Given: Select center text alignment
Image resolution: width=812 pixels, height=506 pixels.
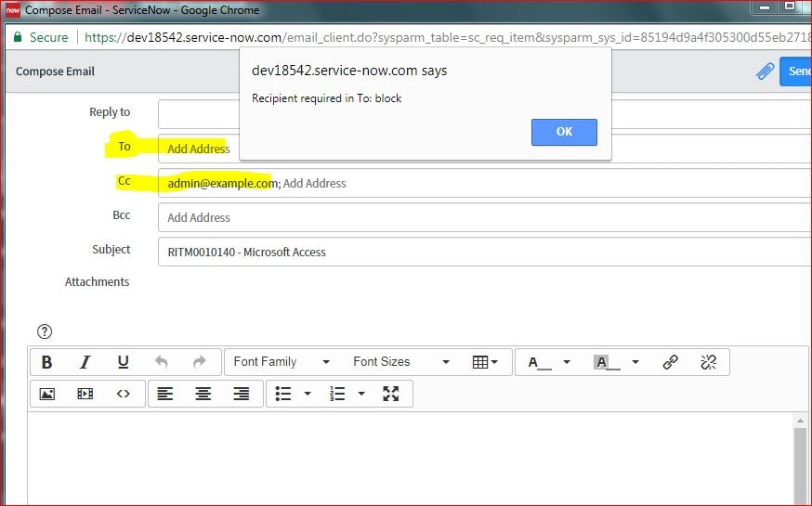Looking at the screenshot, I should pos(203,394).
